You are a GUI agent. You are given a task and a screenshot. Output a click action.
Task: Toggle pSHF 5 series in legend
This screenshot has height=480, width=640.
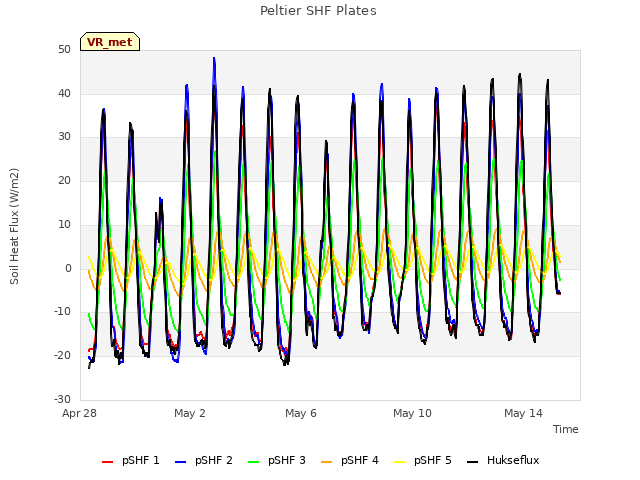click(423, 460)
